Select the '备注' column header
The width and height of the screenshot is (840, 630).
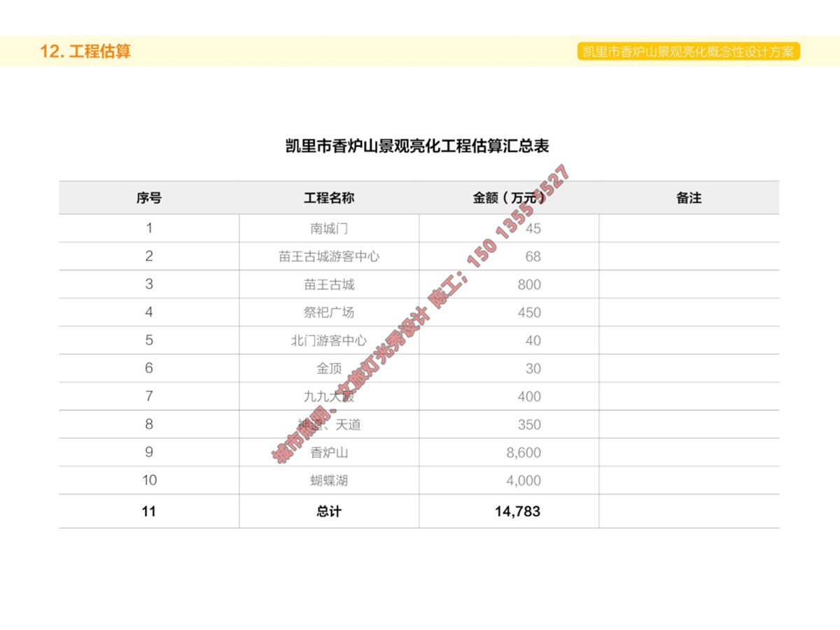click(x=689, y=198)
